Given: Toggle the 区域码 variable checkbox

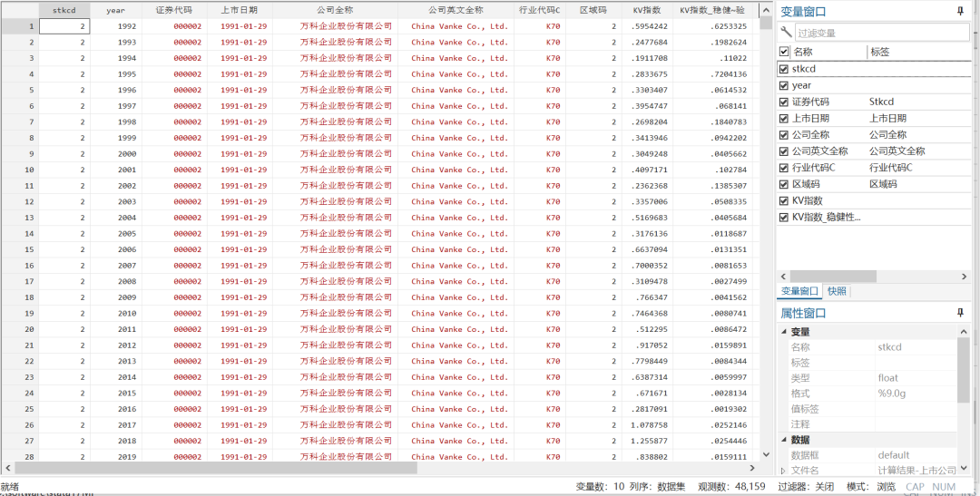Looking at the screenshot, I should [784, 184].
